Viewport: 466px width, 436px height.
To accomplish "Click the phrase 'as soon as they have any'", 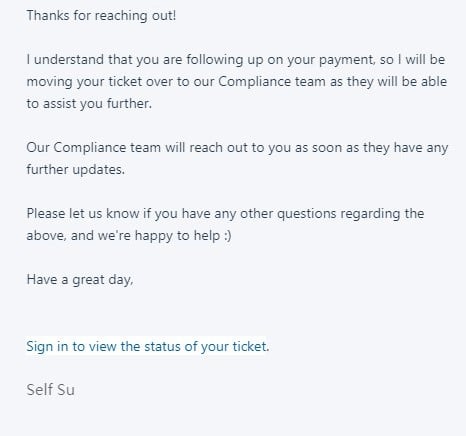I will pos(371,148).
